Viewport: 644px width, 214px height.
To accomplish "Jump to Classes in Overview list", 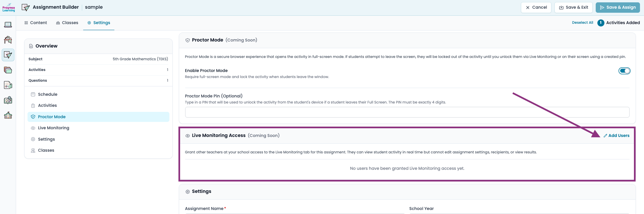I will (98, 150).
